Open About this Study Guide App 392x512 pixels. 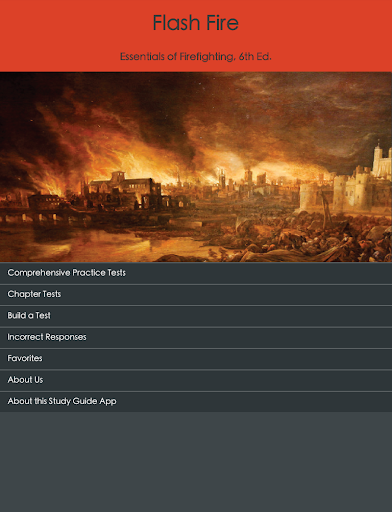196,401
